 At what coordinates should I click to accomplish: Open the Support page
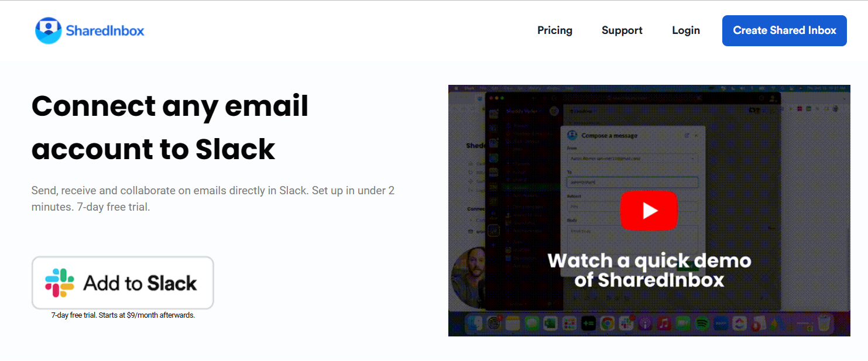click(622, 30)
